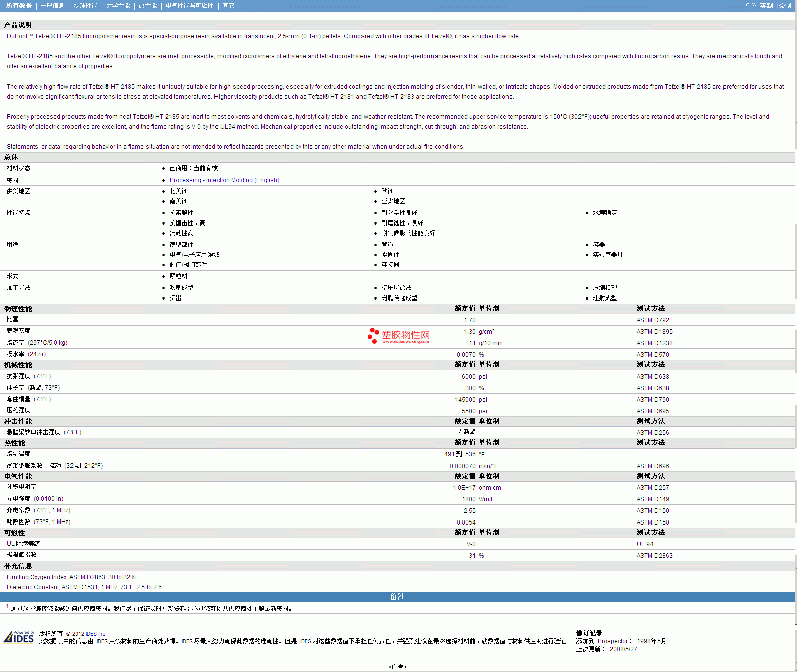Click the 上次更新 date 2008/5/27

coord(623,649)
